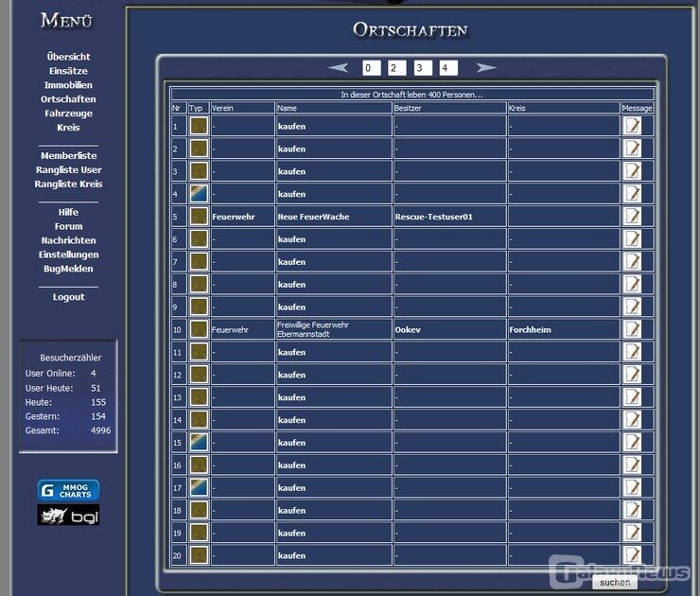Click the water plot icon in row 4

tap(199, 194)
